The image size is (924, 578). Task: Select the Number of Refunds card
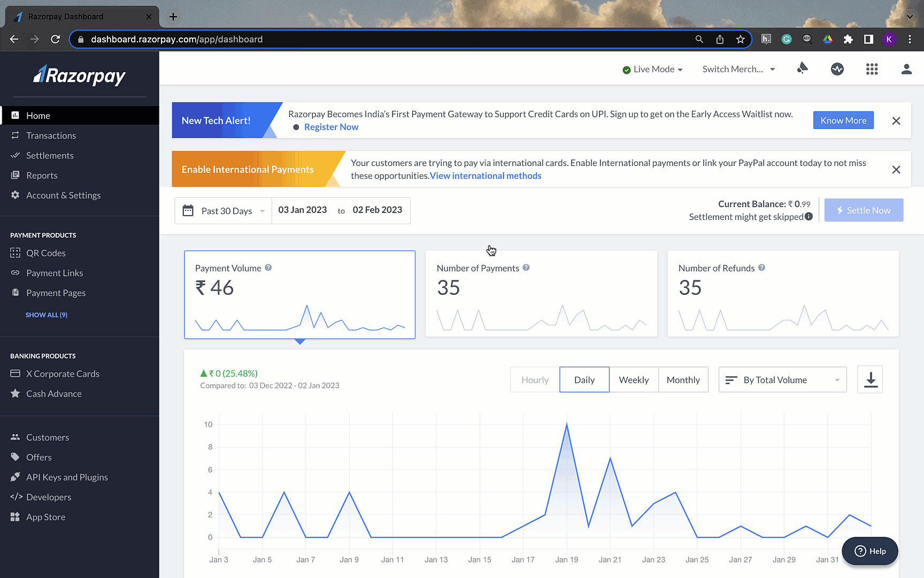[783, 294]
